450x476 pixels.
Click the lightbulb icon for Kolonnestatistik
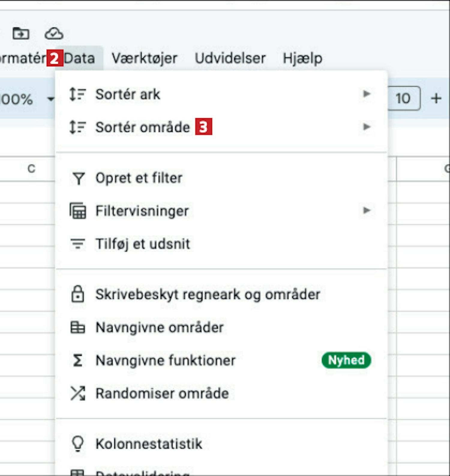(x=78, y=444)
